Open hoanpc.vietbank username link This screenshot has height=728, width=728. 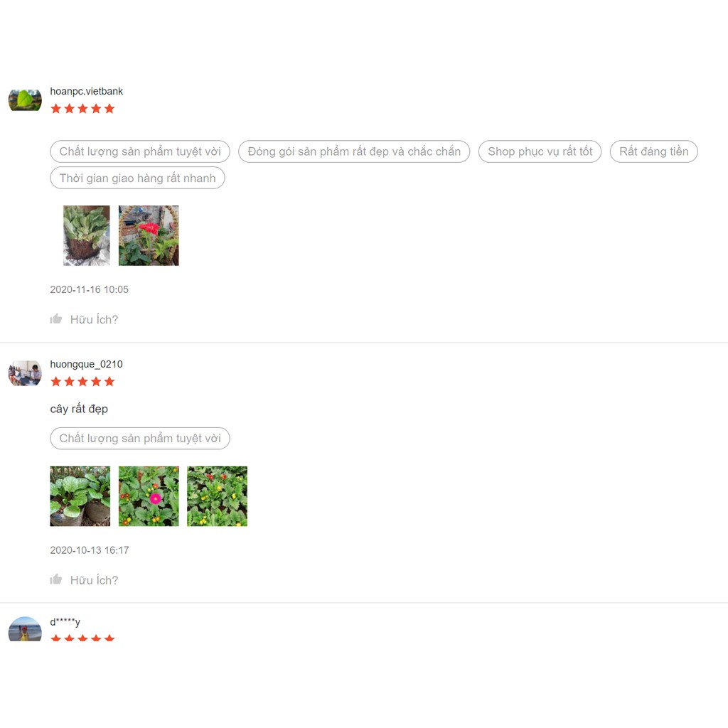(x=86, y=91)
